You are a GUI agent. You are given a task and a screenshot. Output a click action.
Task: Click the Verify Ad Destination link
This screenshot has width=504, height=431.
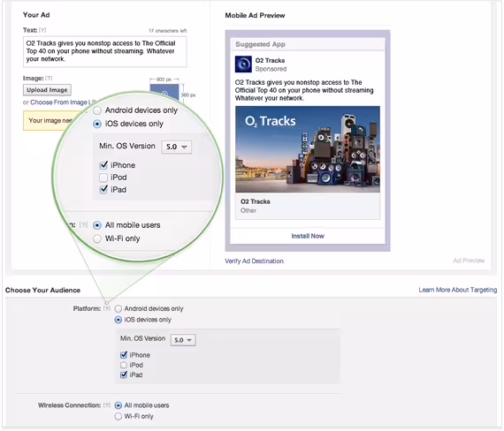click(254, 261)
